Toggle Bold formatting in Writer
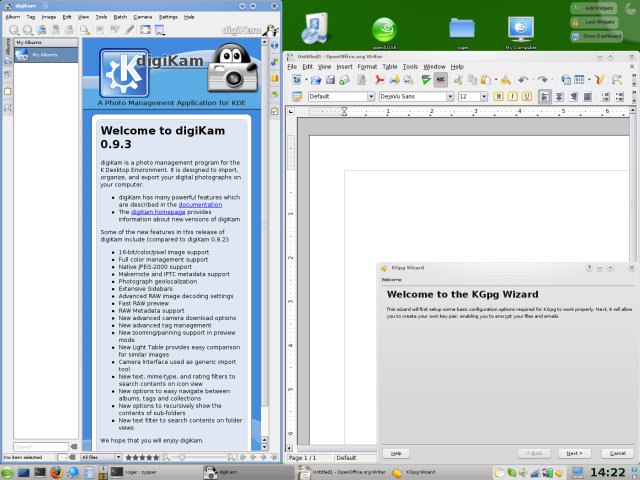640x480 pixels. click(496, 96)
